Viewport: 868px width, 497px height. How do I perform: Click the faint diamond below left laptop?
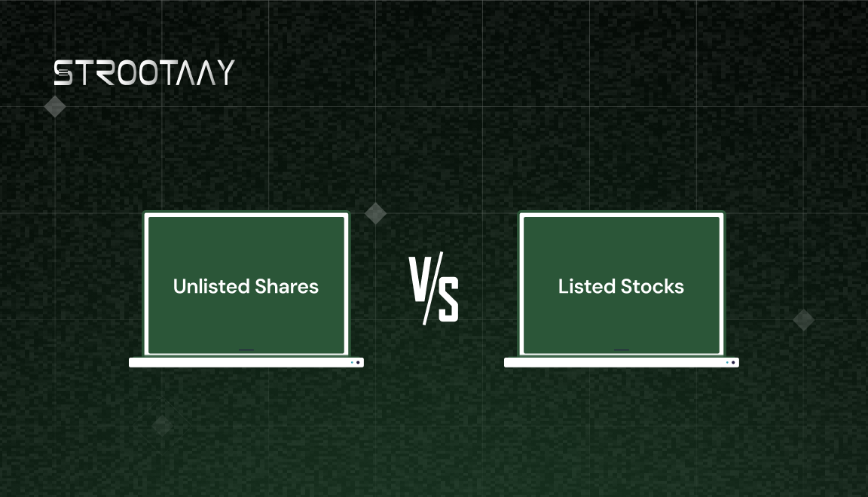click(x=162, y=426)
